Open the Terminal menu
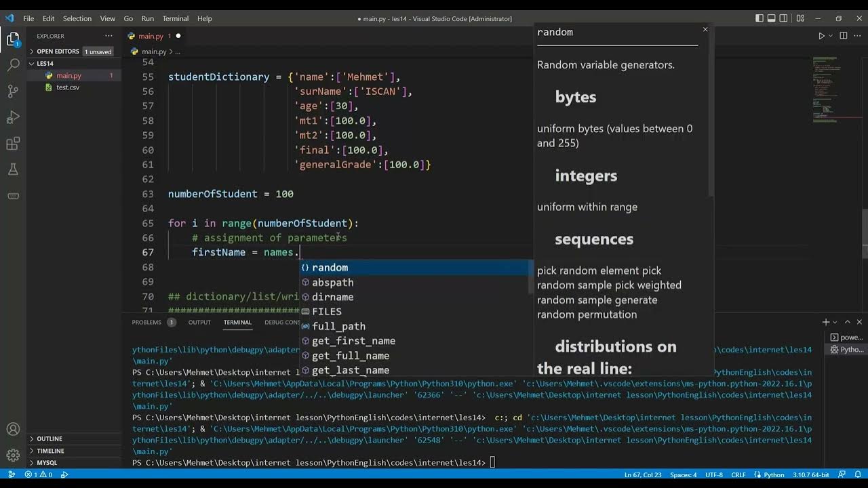Screen dimensions: 868x488 (x=176, y=18)
